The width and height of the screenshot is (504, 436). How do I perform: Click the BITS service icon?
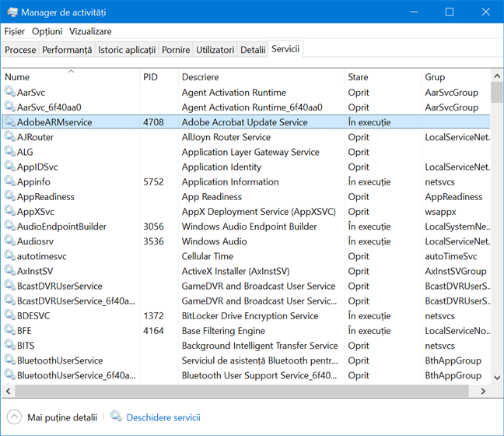[9, 345]
